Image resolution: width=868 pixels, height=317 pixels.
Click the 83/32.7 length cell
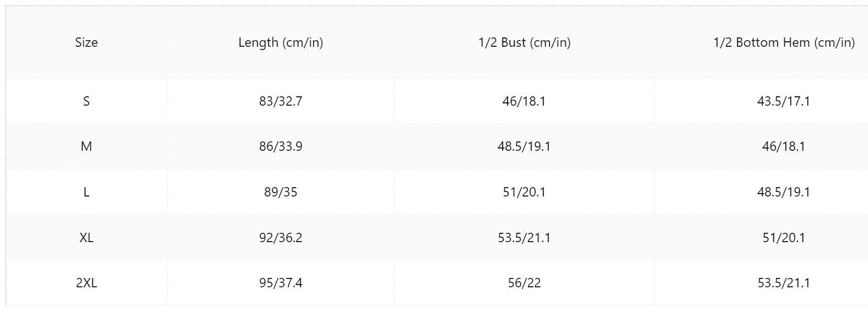280,101
